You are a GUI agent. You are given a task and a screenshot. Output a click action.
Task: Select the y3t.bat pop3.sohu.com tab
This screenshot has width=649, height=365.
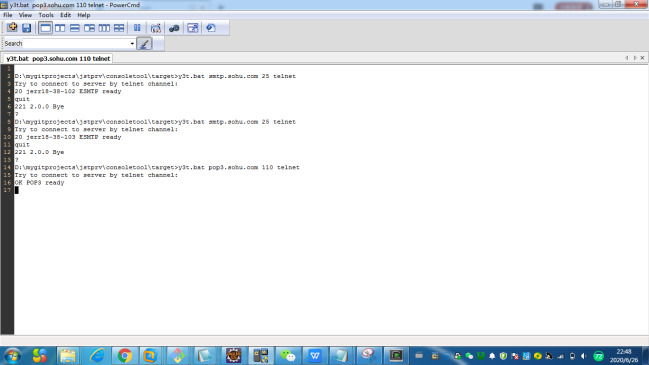coord(58,58)
